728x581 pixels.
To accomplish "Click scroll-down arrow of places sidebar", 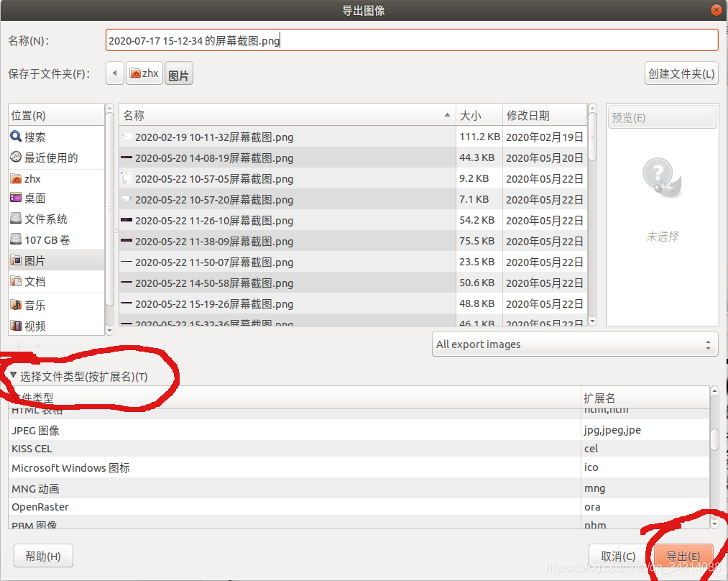I will point(109,330).
